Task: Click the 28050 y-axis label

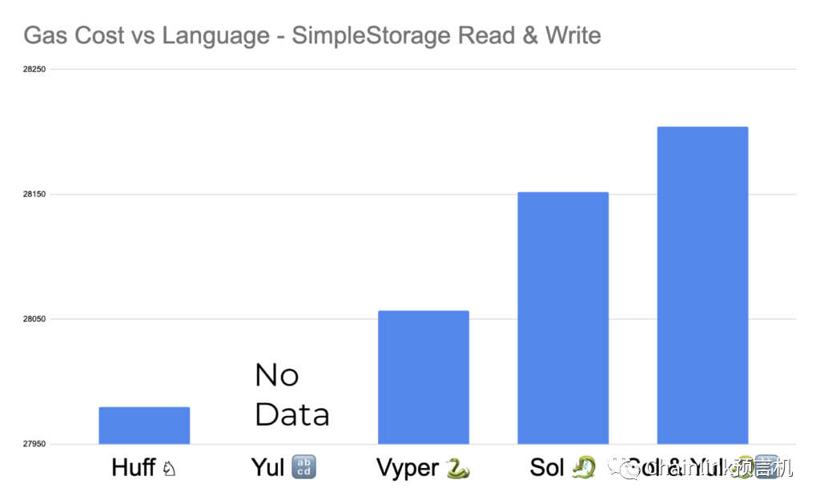Action: (34, 319)
